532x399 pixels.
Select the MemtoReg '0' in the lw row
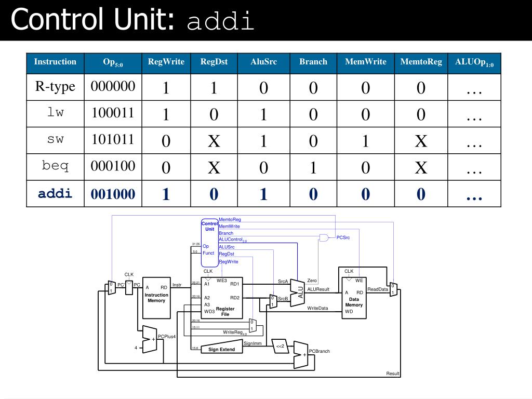click(421, 114)
